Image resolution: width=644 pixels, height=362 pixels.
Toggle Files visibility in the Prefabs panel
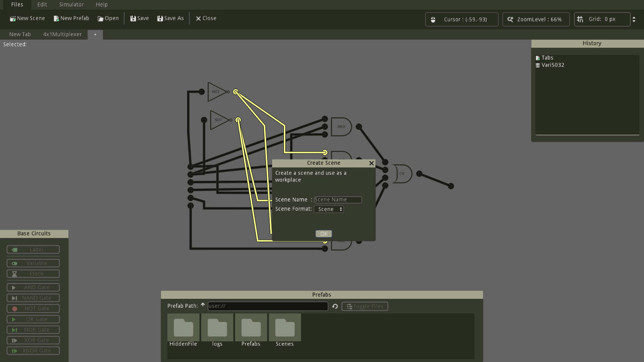pos(364,306)
